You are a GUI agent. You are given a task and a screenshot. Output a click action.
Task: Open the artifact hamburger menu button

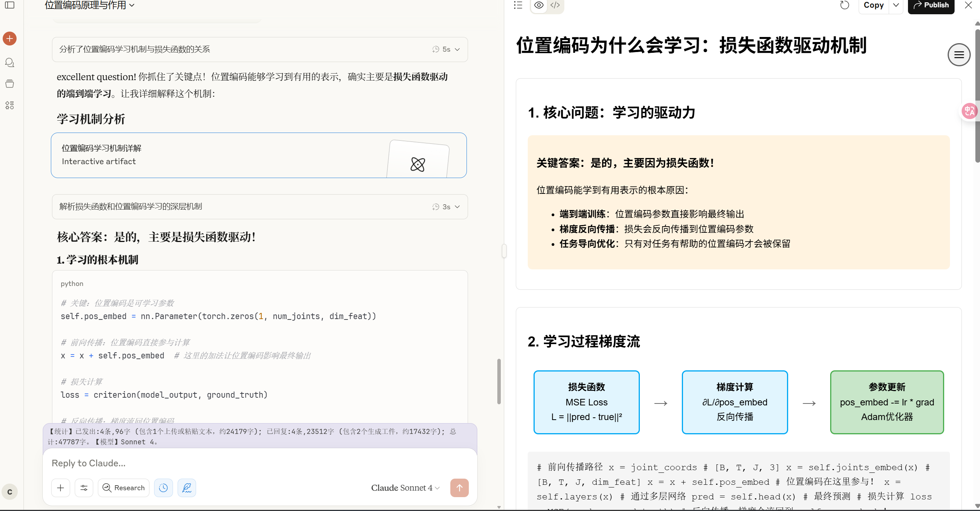[x=959, y=55]
